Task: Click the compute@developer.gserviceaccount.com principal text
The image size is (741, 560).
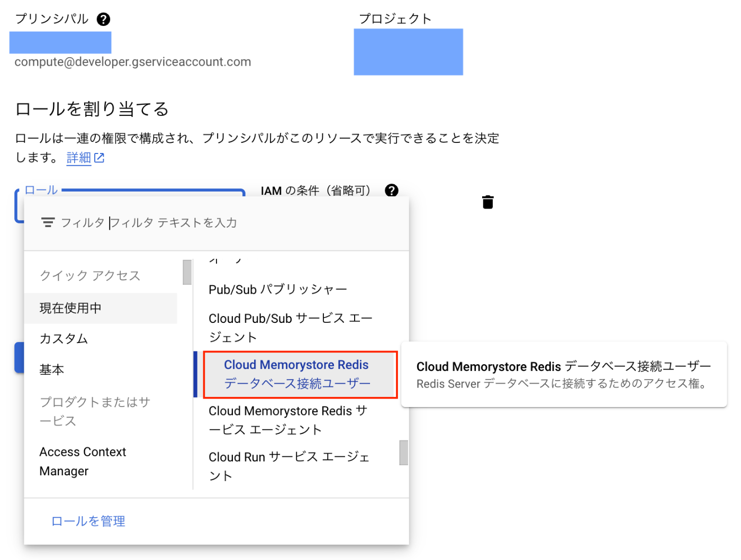Action: point(133,62)
